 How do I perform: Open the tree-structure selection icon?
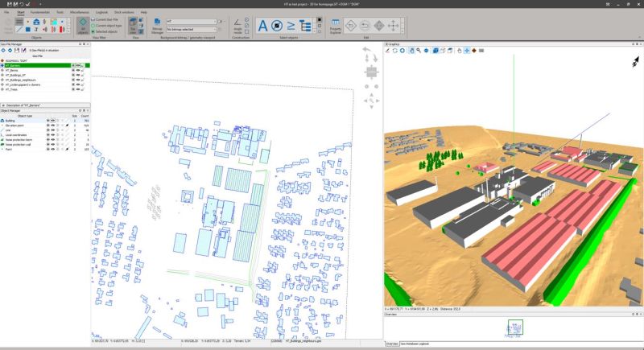tap(305, 26)
